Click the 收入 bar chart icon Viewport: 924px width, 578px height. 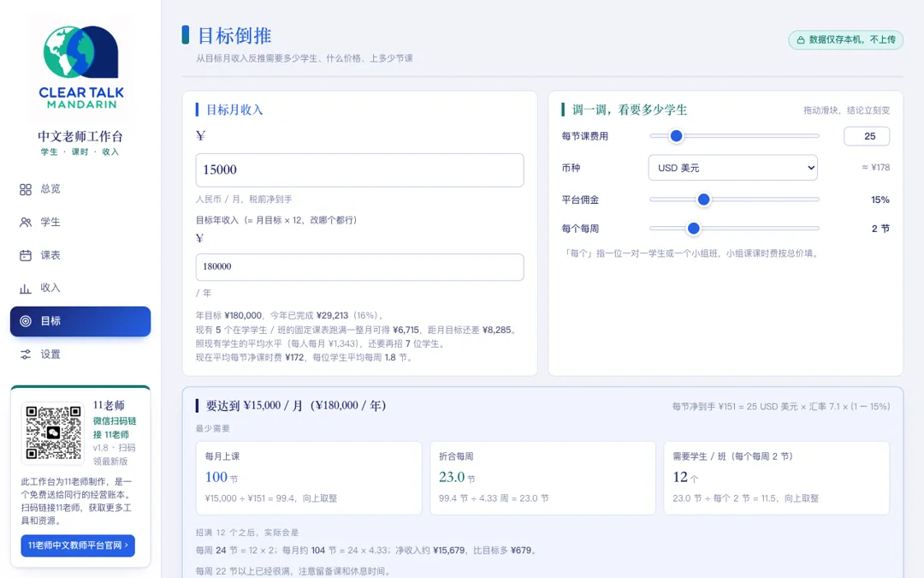click(x=26, y=289)
